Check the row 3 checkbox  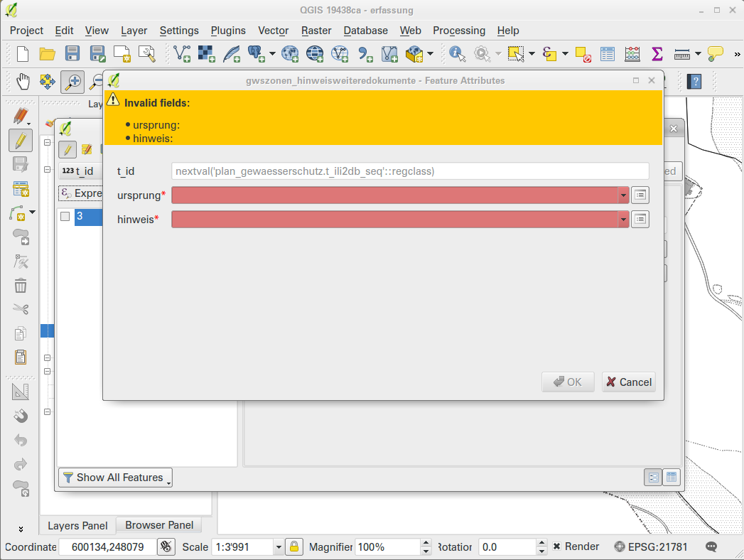65,217
